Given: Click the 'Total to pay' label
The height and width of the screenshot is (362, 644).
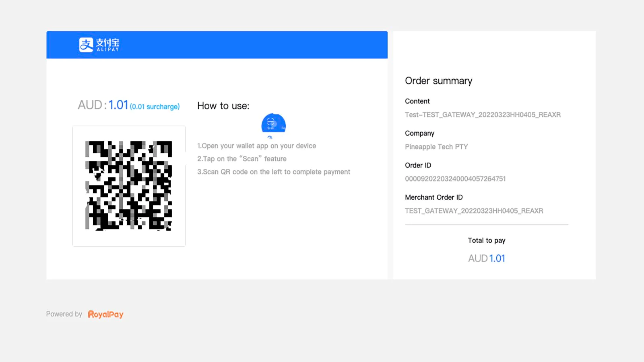Looking at the screenshot, I should (x=487, y=241).
